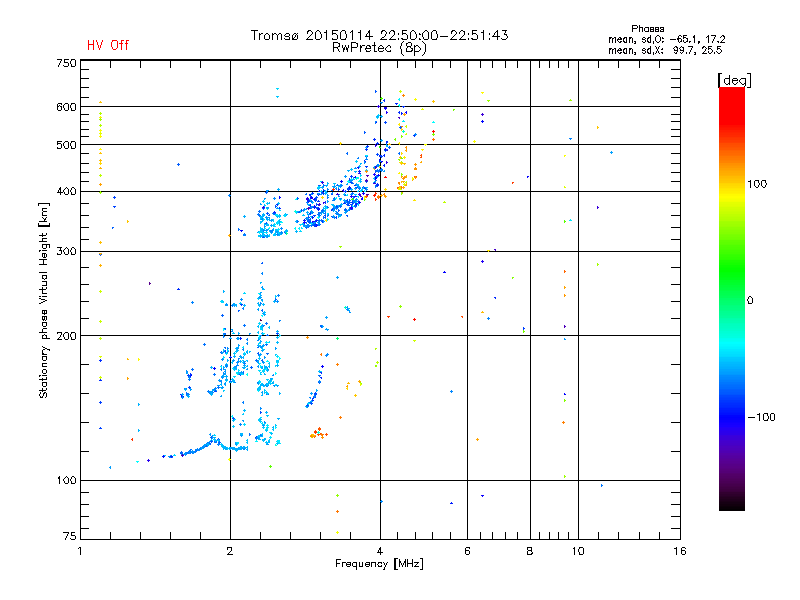The image size is (800, 600).
Task: Click the y-axis label '300'
Action: point(66,252)
